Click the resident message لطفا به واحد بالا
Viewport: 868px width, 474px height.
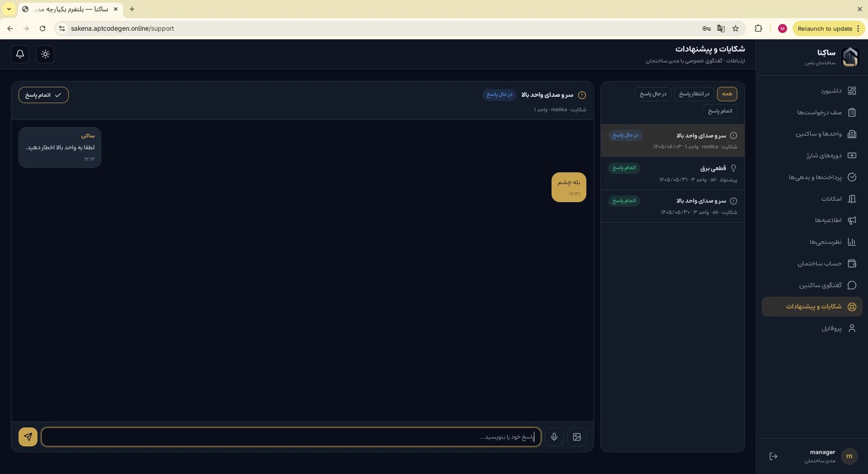60,147
